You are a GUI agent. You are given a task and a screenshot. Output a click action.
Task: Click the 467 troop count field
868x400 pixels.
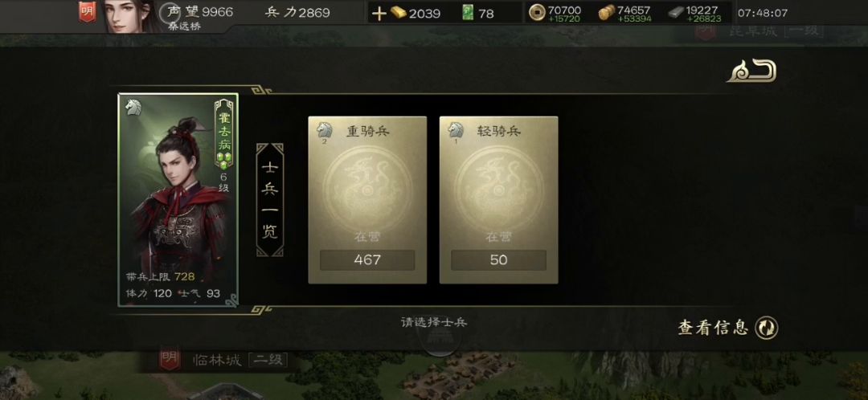coord(367,260)
